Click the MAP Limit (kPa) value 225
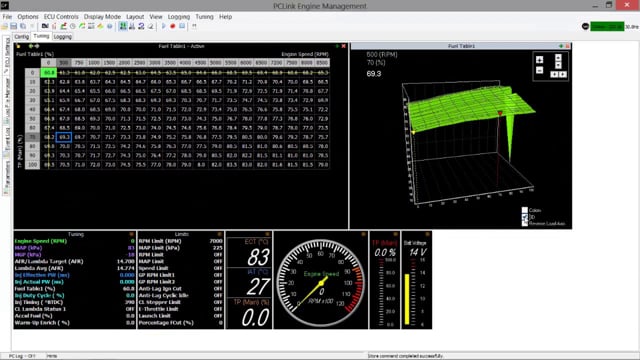 218,248
